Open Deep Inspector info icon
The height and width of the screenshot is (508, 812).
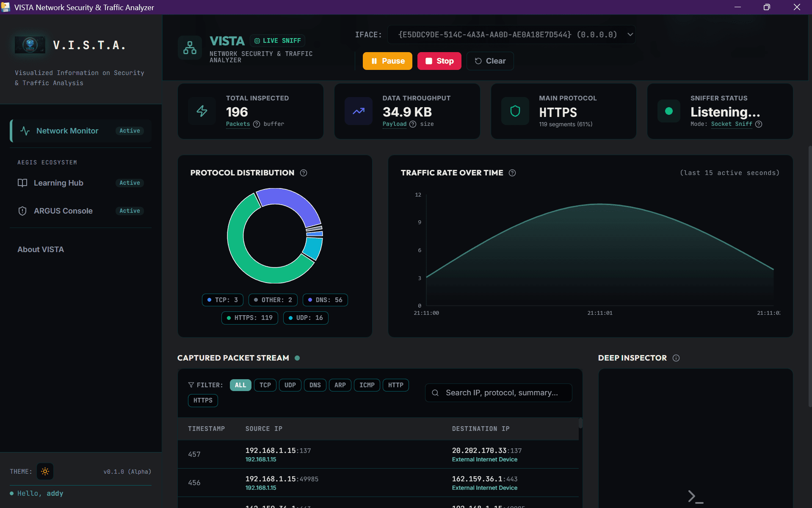pos(676,358)
